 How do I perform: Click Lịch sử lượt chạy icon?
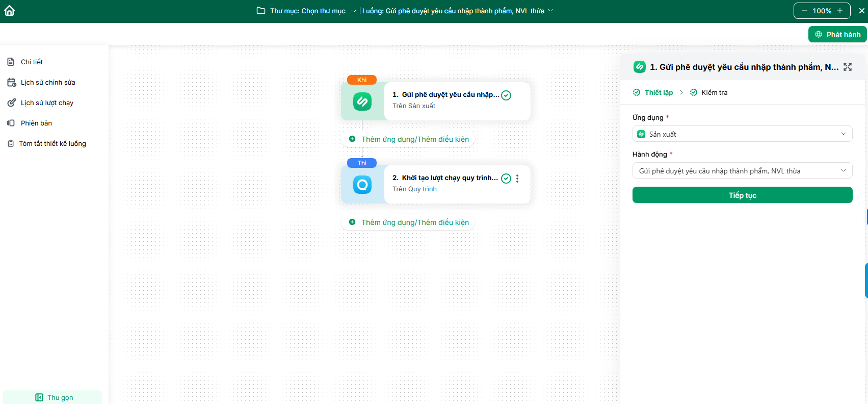click(11, 103)
